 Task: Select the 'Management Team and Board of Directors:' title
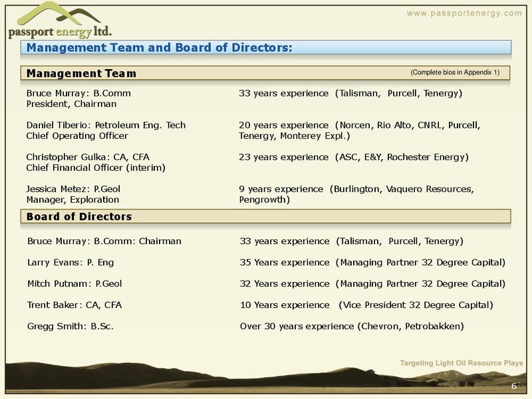pyautogui.click(x=159, y=47)
